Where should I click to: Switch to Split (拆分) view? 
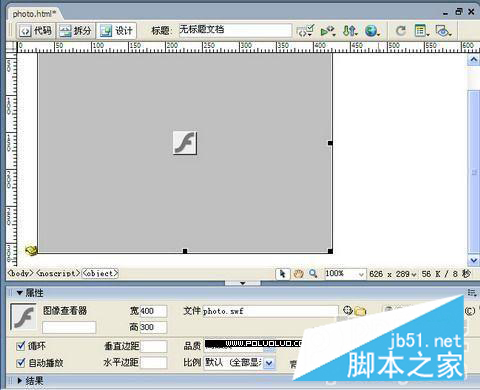(x=76, y=31)
